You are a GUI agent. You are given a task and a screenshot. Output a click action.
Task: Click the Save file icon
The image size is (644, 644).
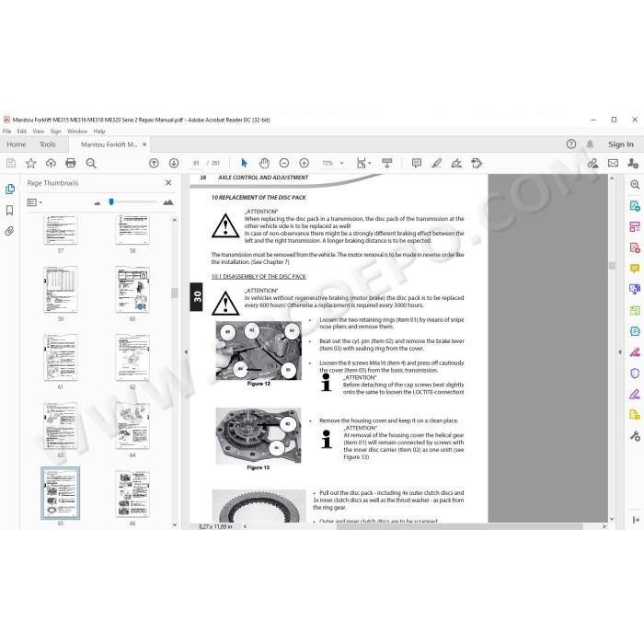(x=11, y=163)
